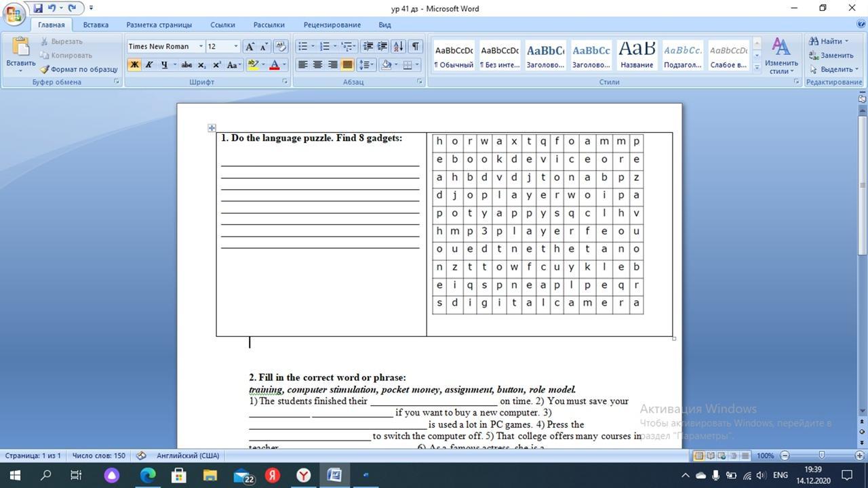
Task: Apply subscript formatting
Action: (201, 65)
